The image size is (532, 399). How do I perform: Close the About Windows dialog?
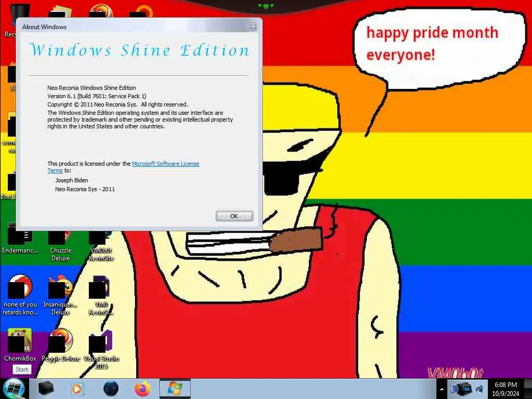253,27
